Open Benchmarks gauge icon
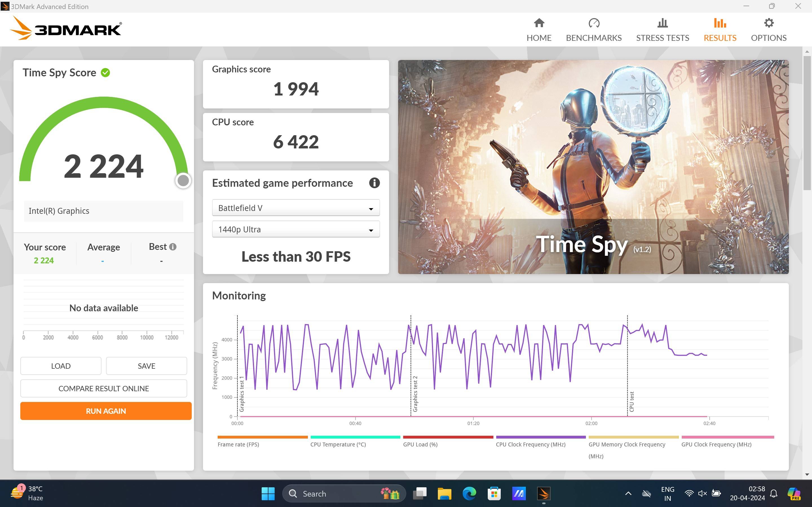This screenshot has height=507, width=812. coord(593,23)
